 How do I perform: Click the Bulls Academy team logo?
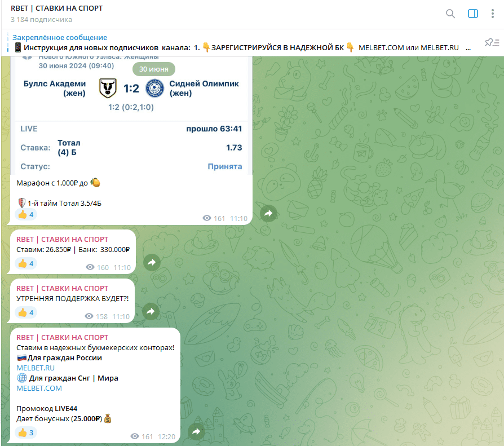coord(108,88)
